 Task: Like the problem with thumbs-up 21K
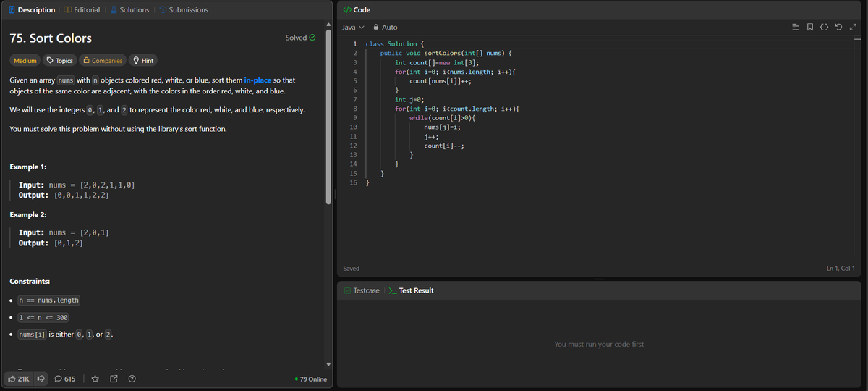click(x=19, y=379)
